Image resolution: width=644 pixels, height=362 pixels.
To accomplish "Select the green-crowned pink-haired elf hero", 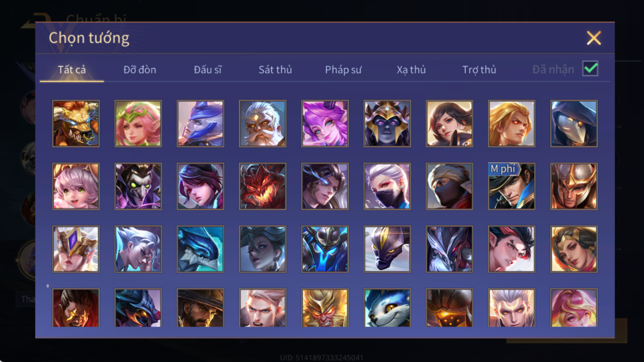I will coord(138,124).
